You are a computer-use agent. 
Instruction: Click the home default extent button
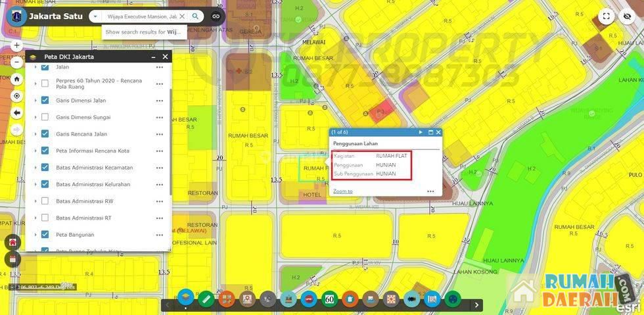click(x=16, y=79)
